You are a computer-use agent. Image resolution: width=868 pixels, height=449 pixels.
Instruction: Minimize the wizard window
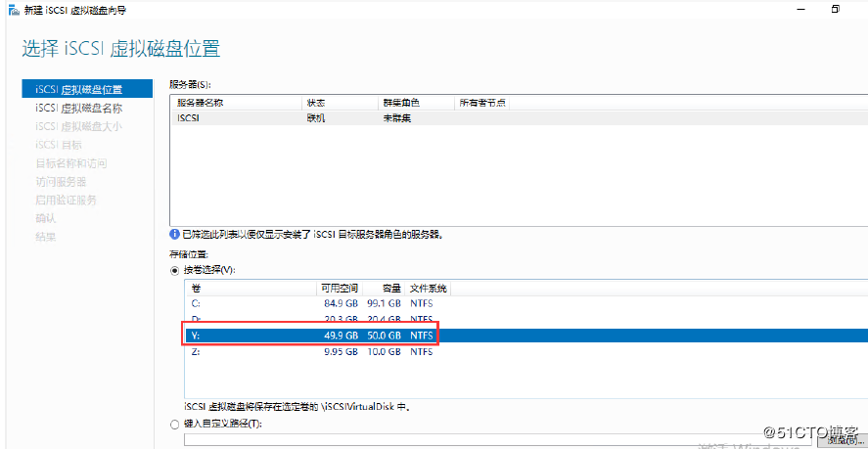(799, 9)
